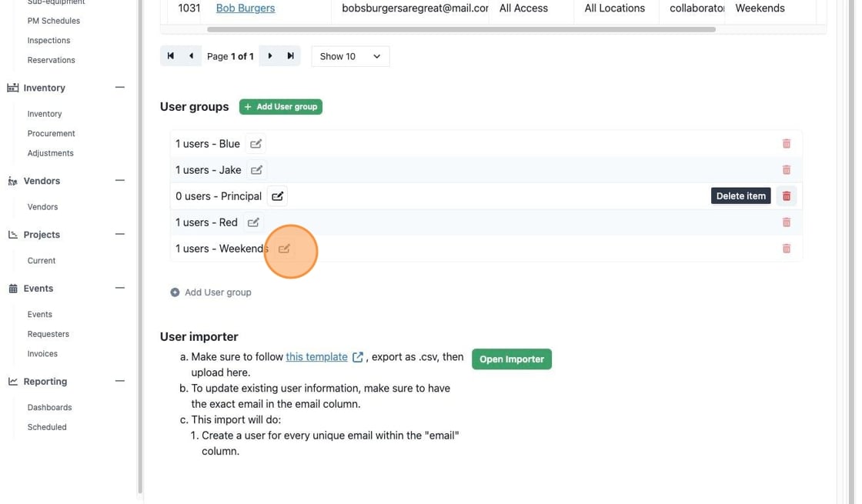Delete the Principal user group
862x504 pixels.
click(786, 196)
